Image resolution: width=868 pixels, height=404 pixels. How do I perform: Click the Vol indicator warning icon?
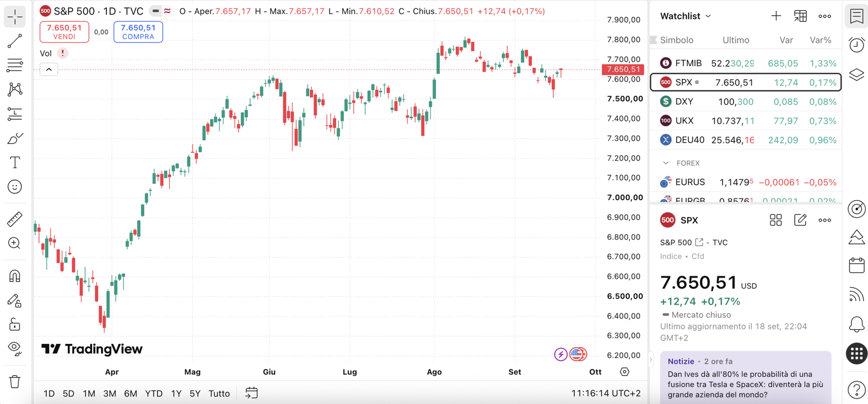point(62,53)
